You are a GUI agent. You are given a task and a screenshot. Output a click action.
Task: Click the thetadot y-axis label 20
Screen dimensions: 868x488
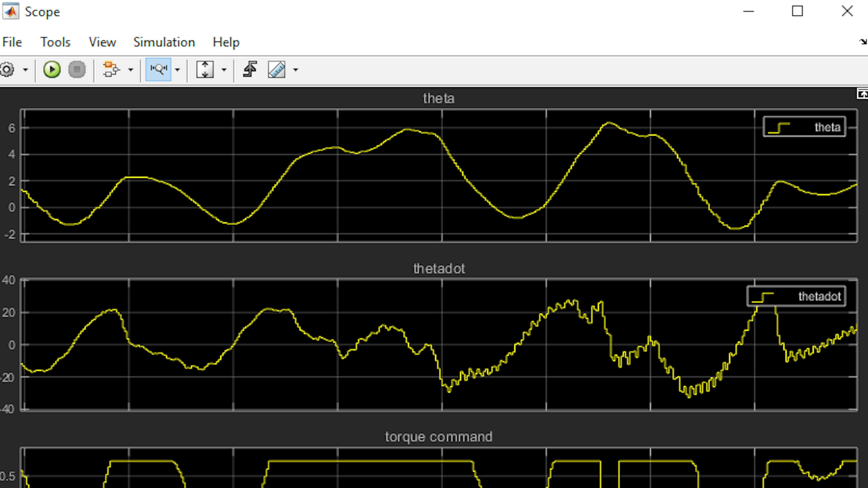(8, 312)
